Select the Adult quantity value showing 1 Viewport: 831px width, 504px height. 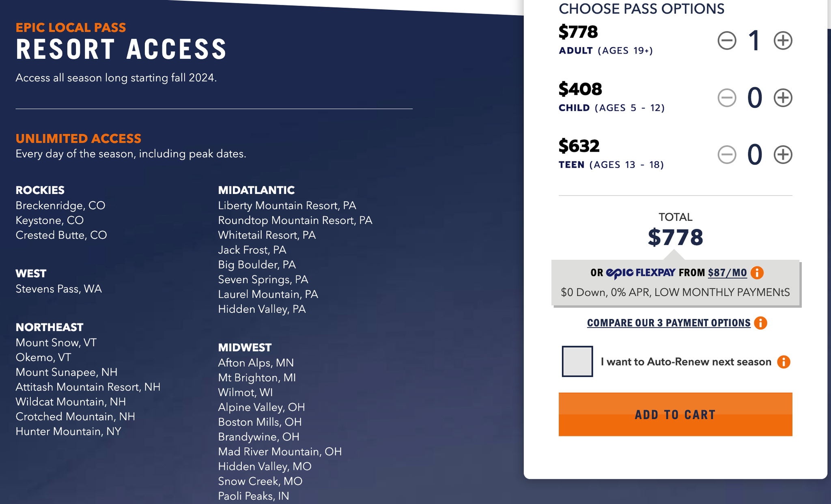tap(755, 40)
